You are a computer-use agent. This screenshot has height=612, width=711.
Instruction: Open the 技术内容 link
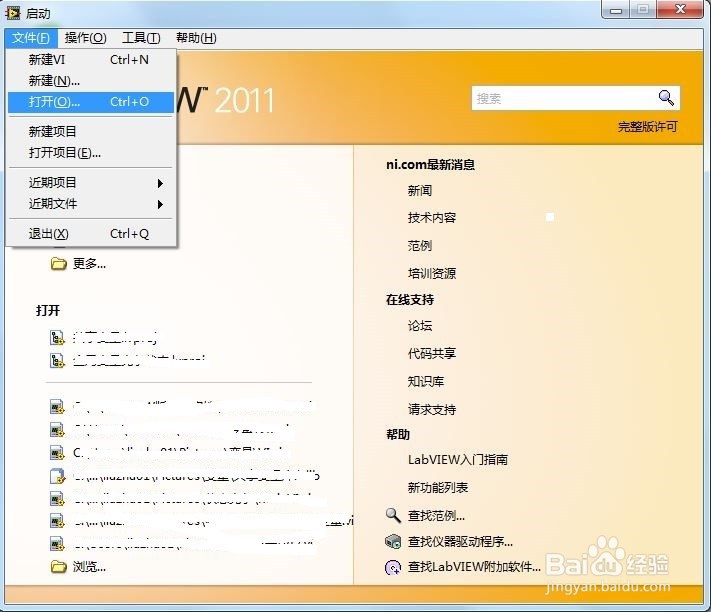coord(432,218)
